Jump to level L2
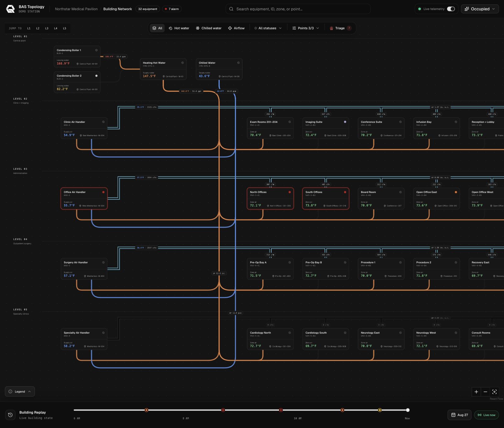The height and width of the screenshot is (428, 504). click(x=38, y=28)
